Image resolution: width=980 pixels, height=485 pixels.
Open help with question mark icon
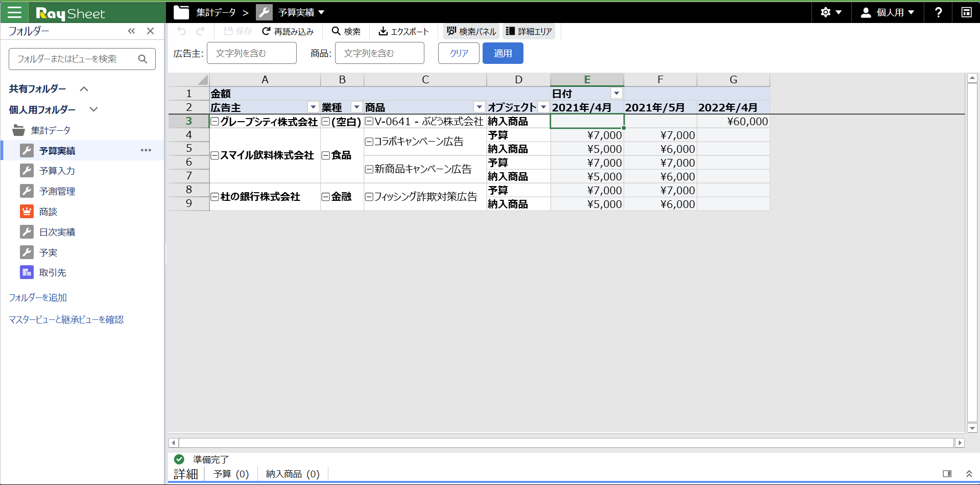(938, 12)
